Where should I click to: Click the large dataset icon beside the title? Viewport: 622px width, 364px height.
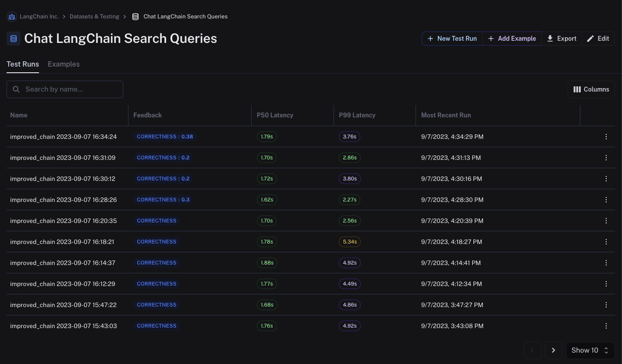[14, 39]
